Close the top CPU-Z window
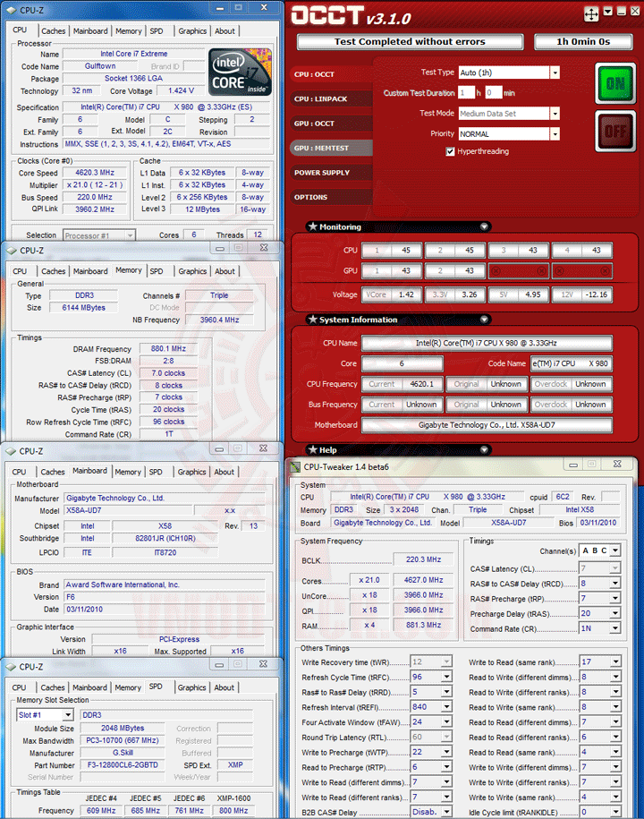Image resolution: width=644 pixels, height=819 pixels. [264, 8]
